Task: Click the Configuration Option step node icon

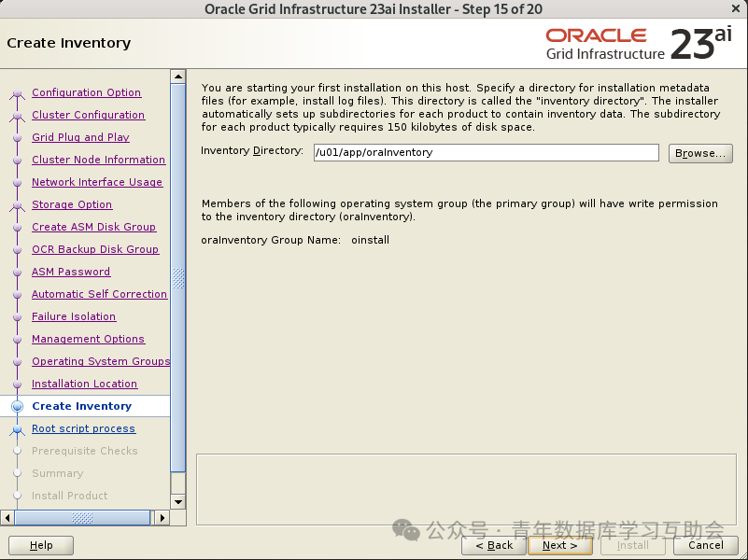Action: tap(17, 93)
